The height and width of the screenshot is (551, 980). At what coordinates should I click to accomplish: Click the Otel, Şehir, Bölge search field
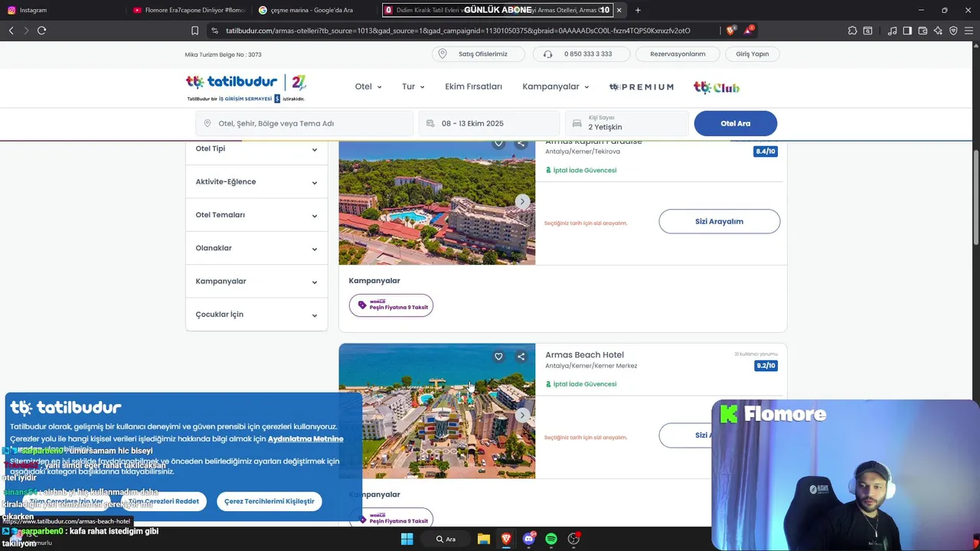point(304,123)
